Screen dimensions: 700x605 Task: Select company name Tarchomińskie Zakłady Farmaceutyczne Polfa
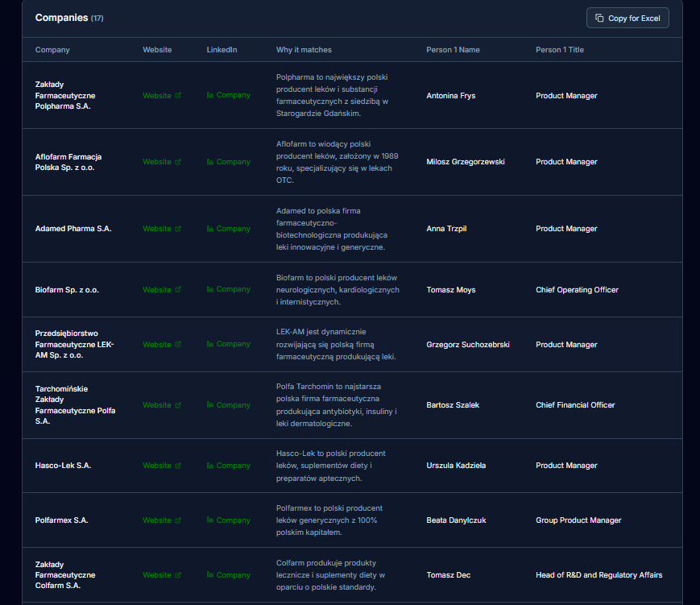pos(76,405)
